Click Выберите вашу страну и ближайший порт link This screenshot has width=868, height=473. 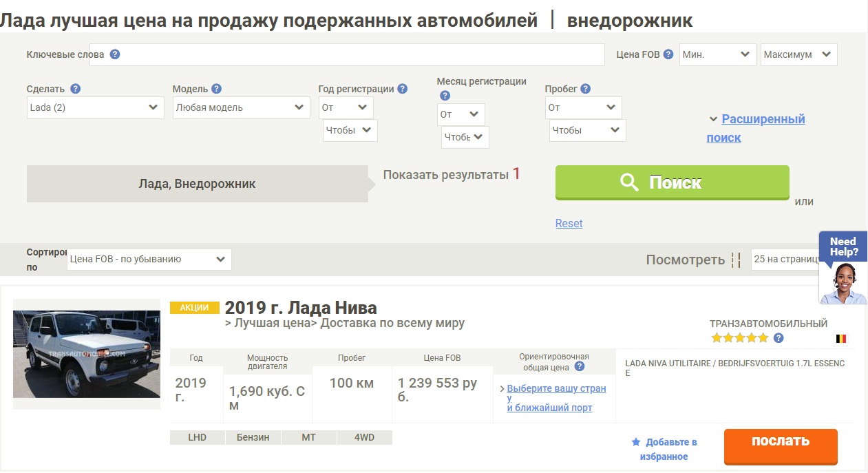(556, 398)
